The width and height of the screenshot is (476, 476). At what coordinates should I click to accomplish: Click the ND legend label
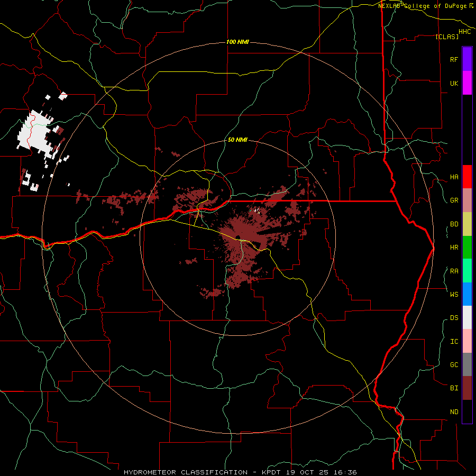454,412
